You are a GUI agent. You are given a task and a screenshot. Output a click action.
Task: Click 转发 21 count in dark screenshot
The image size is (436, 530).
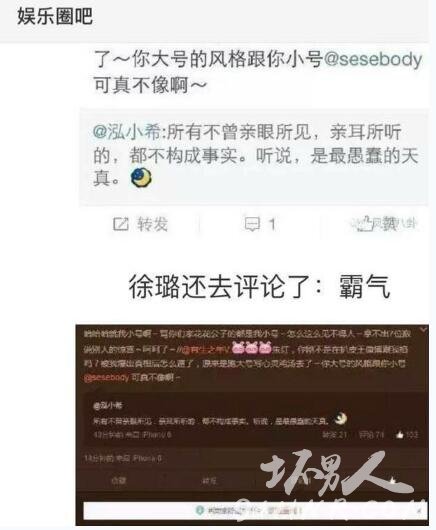pos(335,435)
